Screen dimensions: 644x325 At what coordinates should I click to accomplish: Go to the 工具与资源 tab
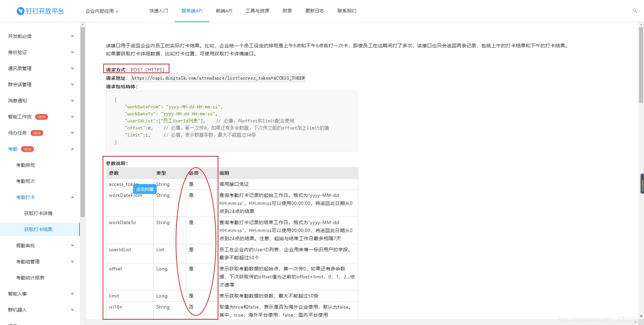257,11
